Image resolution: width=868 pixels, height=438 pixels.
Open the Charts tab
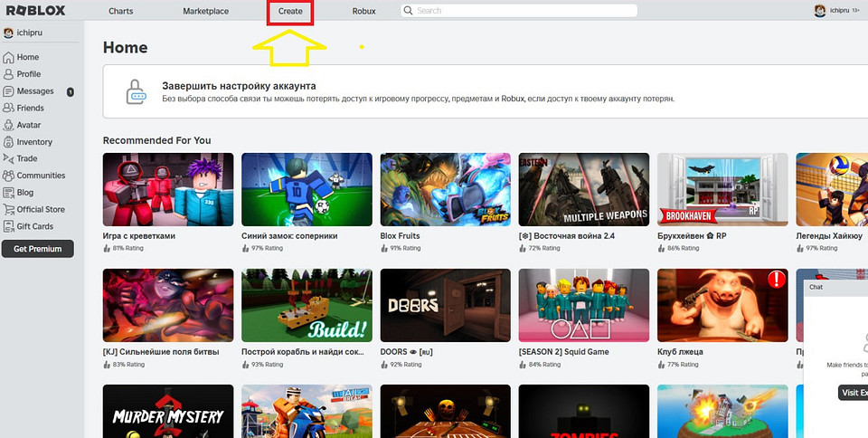[x=120, y=12]
